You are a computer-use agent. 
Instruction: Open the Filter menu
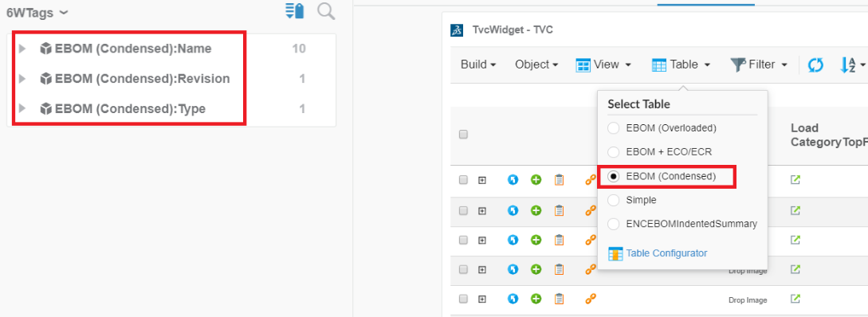click(759, 65)
